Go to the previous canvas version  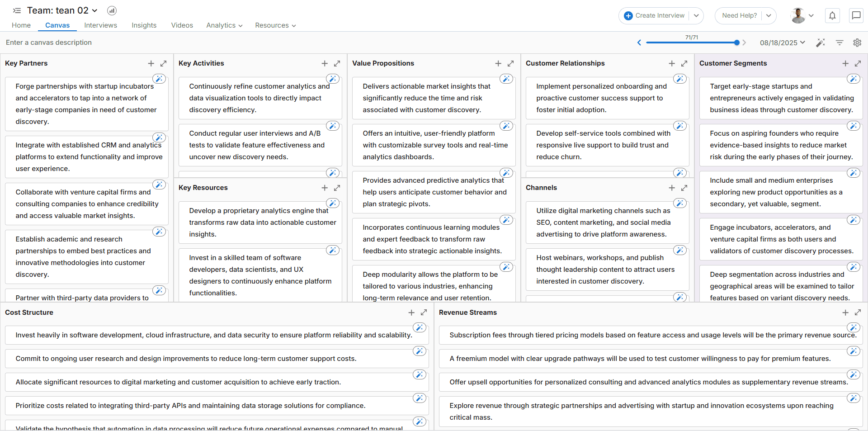[639, 43]
